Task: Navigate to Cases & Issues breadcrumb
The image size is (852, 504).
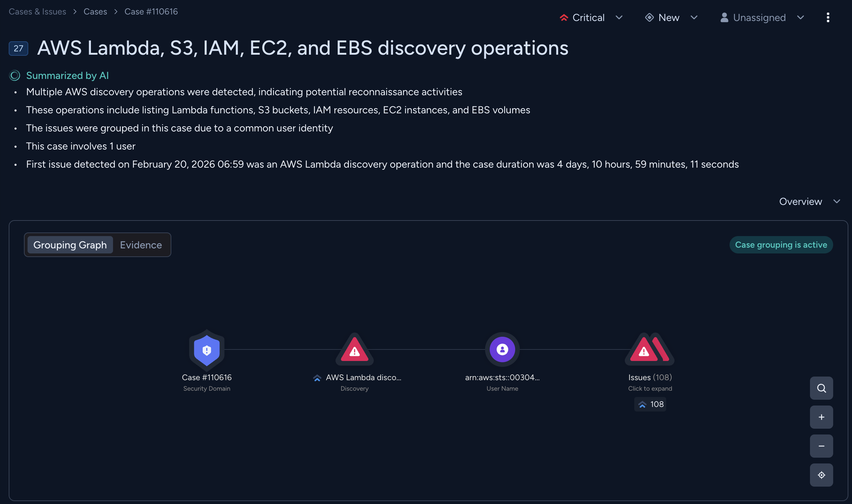Action: pos(37,12)
